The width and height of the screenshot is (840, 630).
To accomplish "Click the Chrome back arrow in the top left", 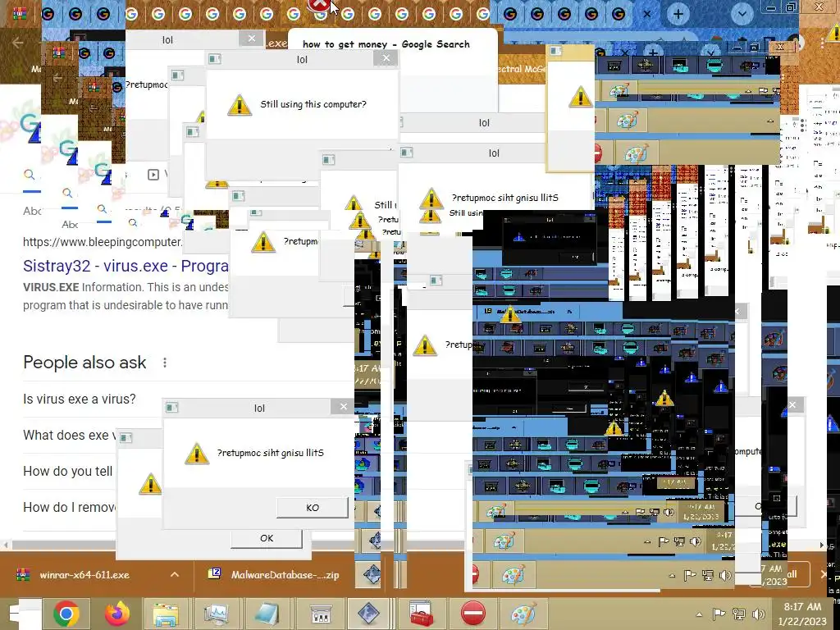I will click(17, 43).
